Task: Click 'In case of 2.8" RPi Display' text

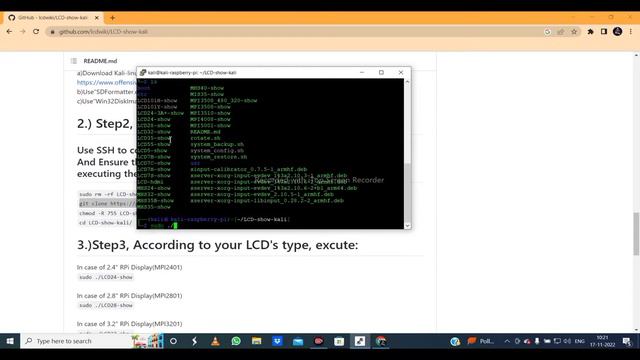Action: (x=129, y=296)
